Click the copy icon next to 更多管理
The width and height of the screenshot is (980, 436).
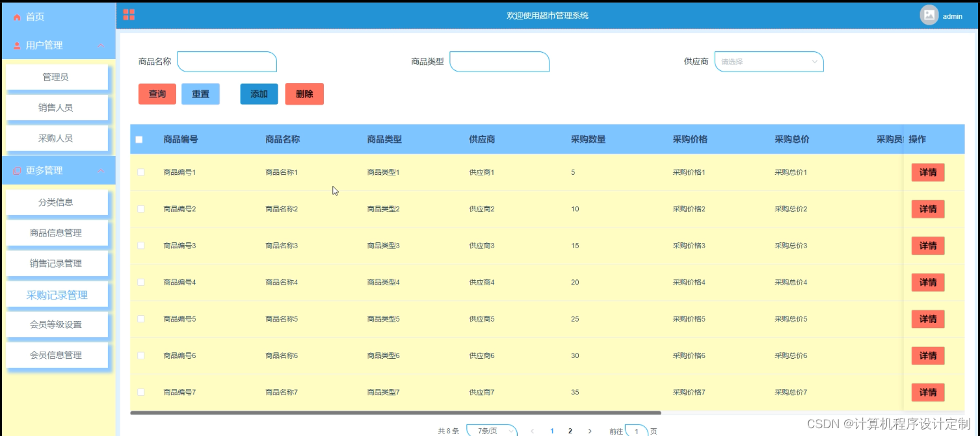pos(18,170)
